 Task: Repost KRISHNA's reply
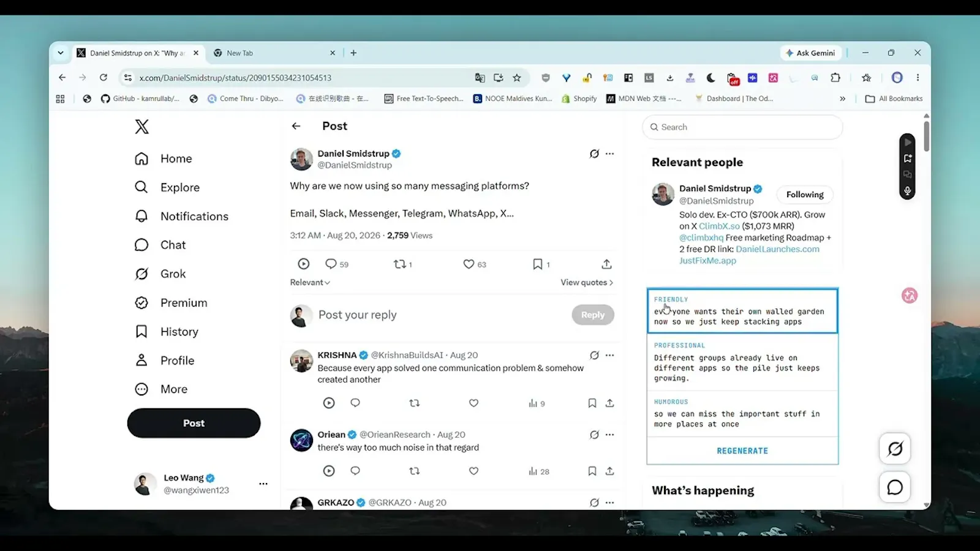coord(415,403)
